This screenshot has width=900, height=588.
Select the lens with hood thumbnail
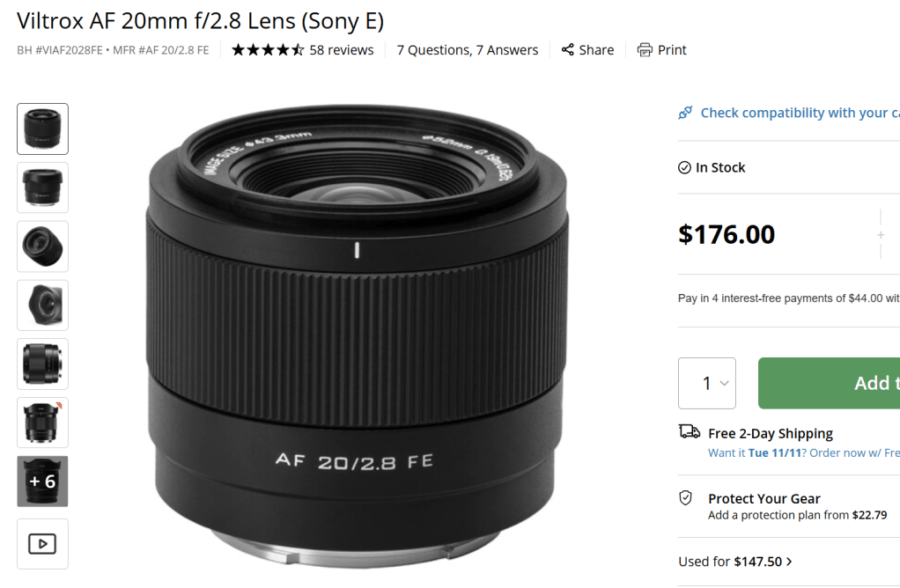pos(42,305)
